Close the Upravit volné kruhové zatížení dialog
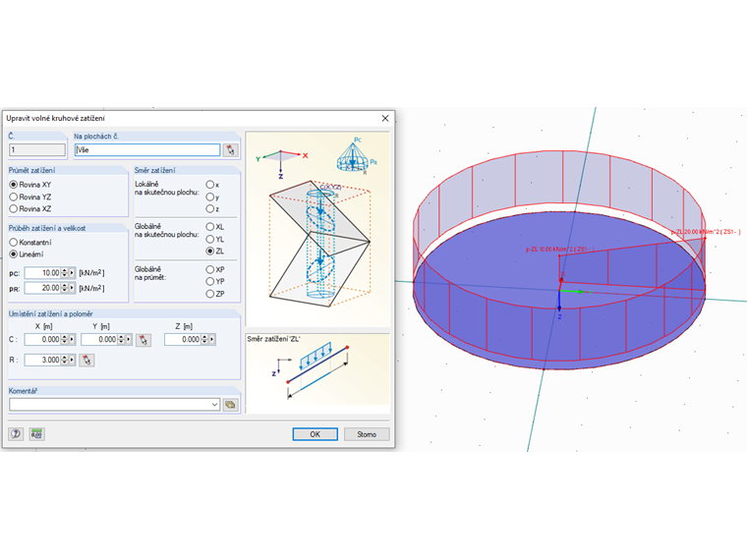 click(385, 118)
